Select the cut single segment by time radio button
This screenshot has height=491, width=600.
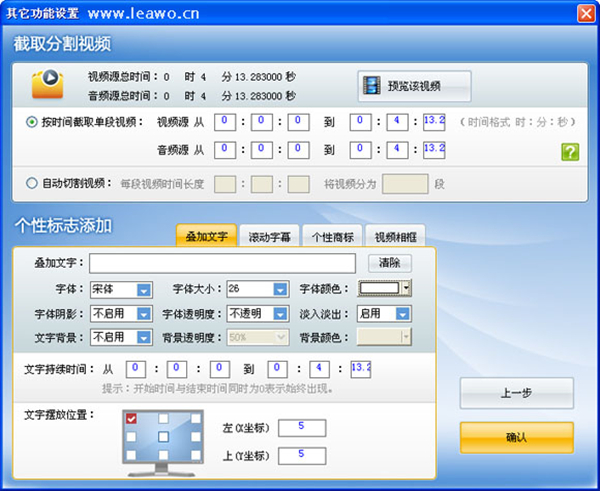coord(31,122)
